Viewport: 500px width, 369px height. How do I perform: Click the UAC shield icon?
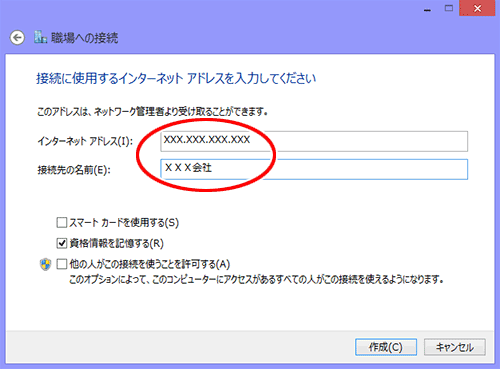[x=45, y=265]
